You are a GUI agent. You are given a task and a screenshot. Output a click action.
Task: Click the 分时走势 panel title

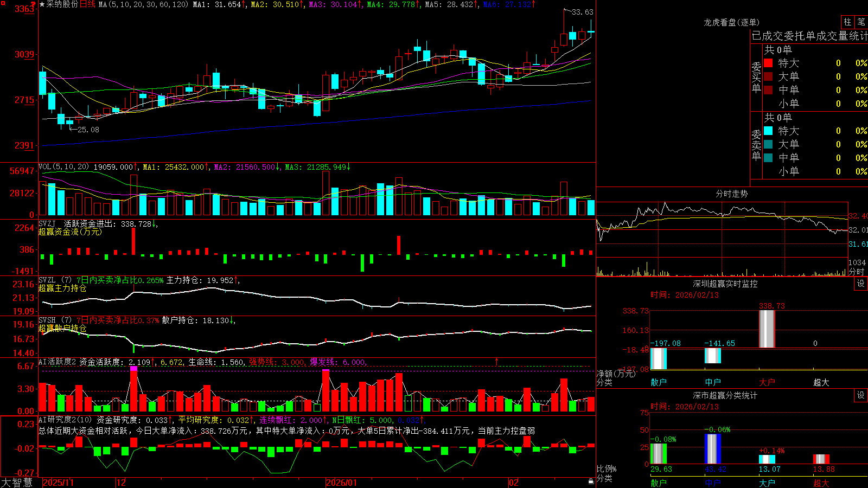731,194
